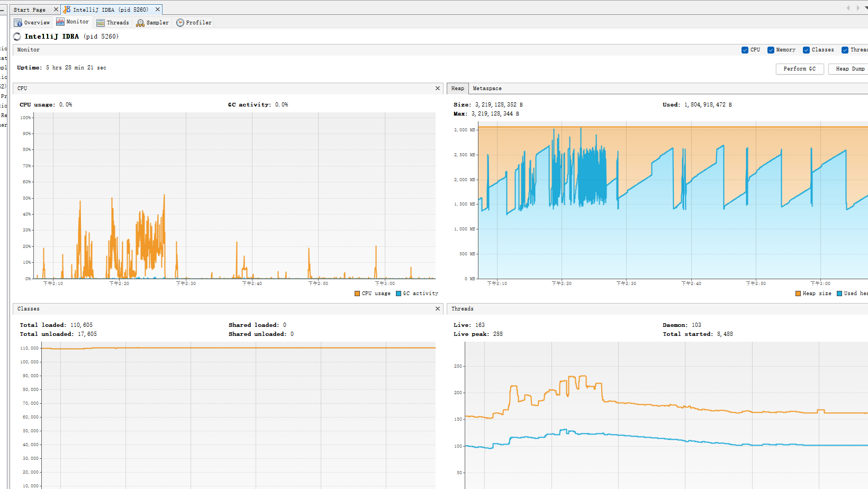
Task: Click the Daemon 103 value
Action: [x=697, y=325]
